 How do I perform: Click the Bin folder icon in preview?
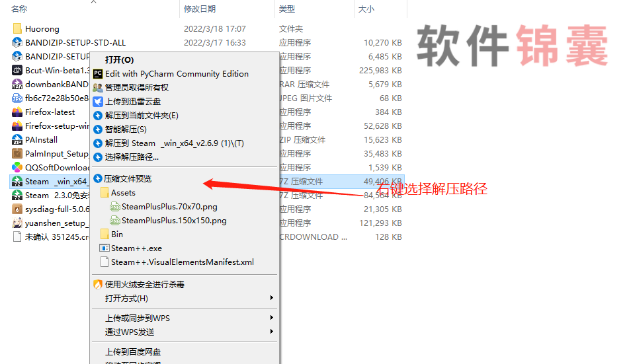coord(105,234)
